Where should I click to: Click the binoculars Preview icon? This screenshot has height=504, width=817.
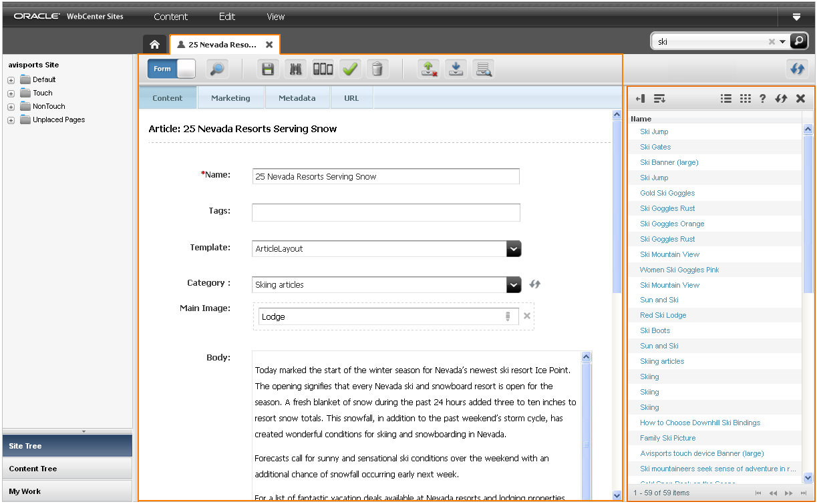click(x=295, y=69)
